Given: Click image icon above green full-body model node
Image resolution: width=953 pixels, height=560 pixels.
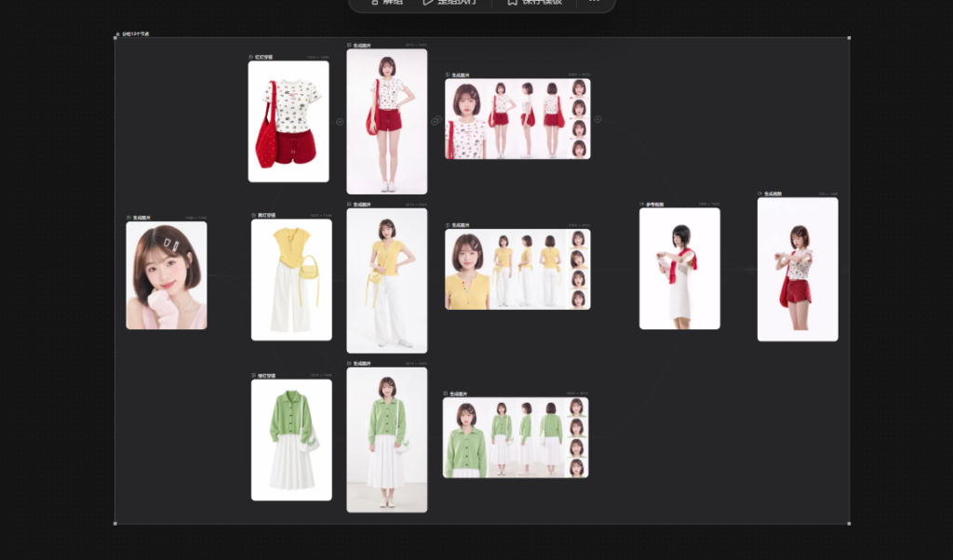Looking at the screenshot, I should click(x=350, y=363).
